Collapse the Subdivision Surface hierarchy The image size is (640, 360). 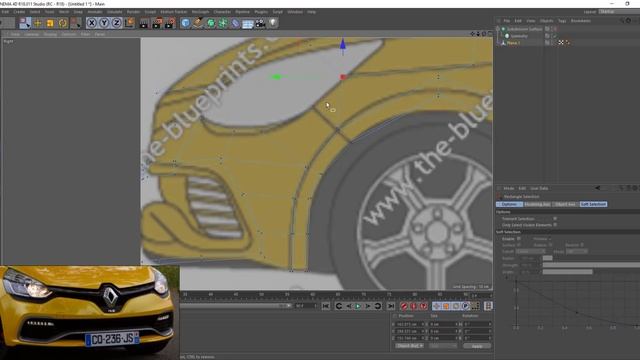coord(498,29)
